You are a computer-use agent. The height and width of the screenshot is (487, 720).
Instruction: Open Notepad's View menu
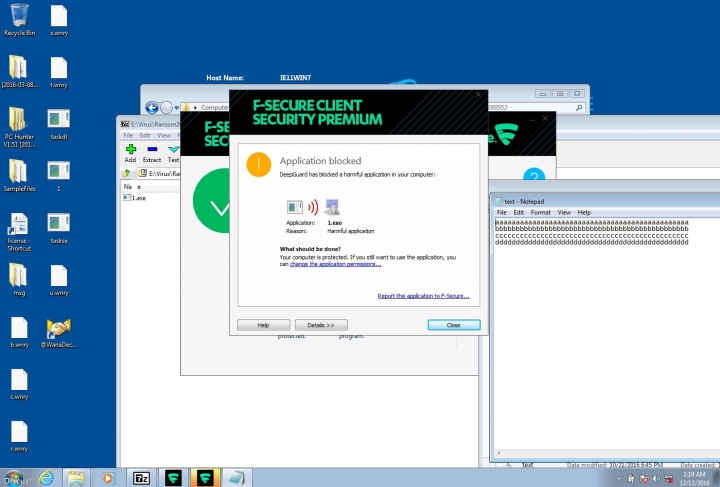(x=564, y=213)
